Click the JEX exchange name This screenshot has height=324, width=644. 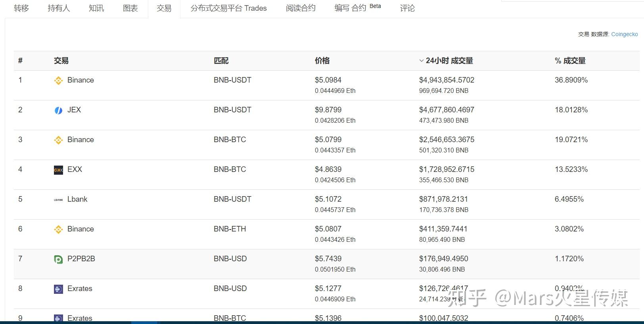click(x=74, y=110)
